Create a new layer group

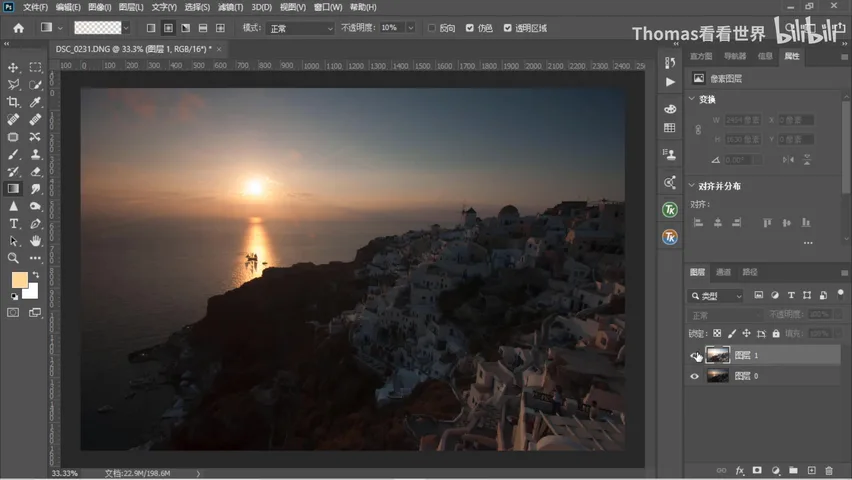(793, 470)
